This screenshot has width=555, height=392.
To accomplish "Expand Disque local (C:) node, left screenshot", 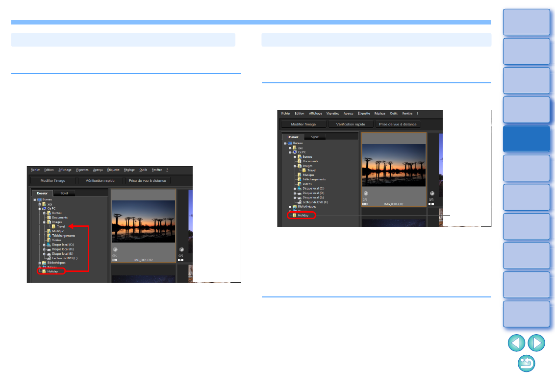I will coord(44,245).
